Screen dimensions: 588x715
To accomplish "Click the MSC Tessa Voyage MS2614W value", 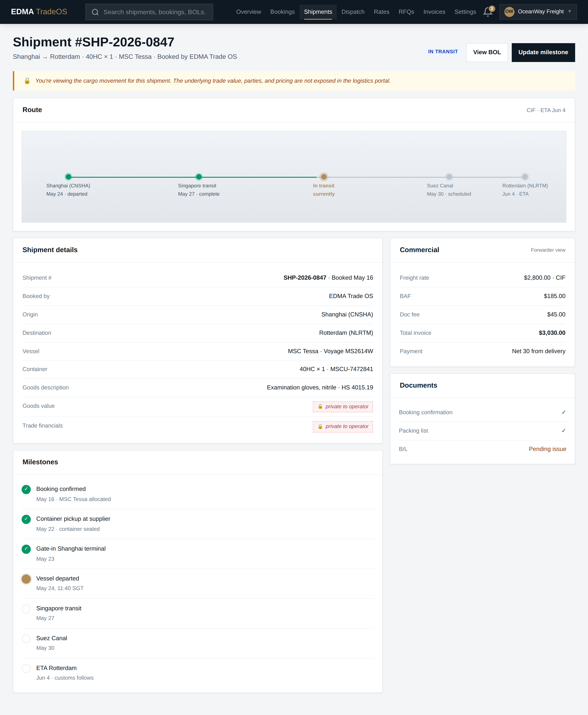I will (330, 351).
